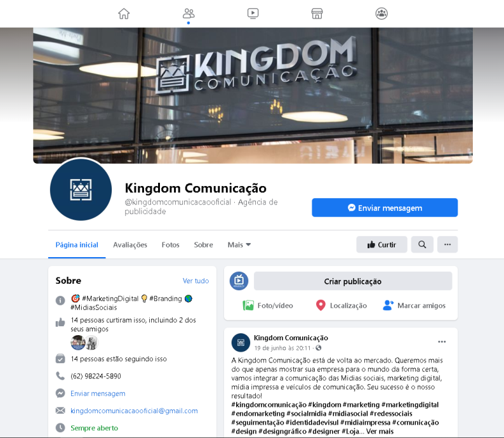Click the Kingdom Comunicação profile picture
The width and height of the screenshot is (504, 438).
point(81,190)
